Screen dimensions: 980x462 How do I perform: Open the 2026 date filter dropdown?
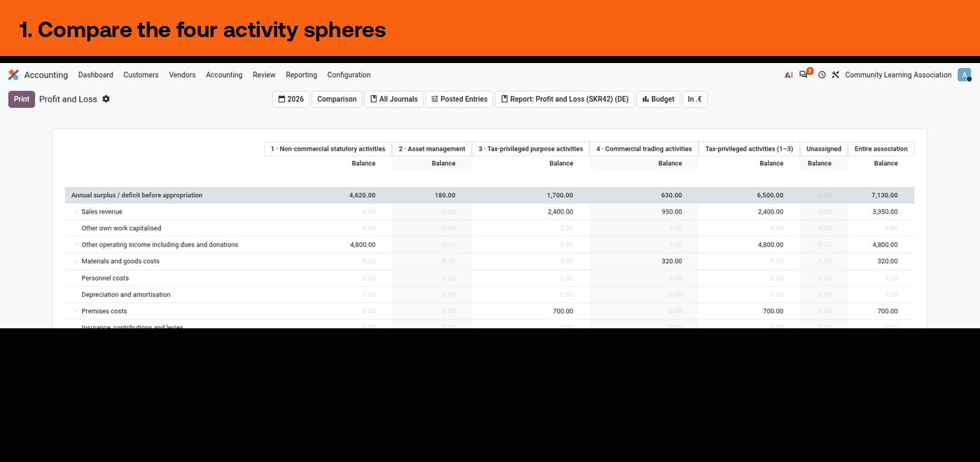tap(291, 99)
